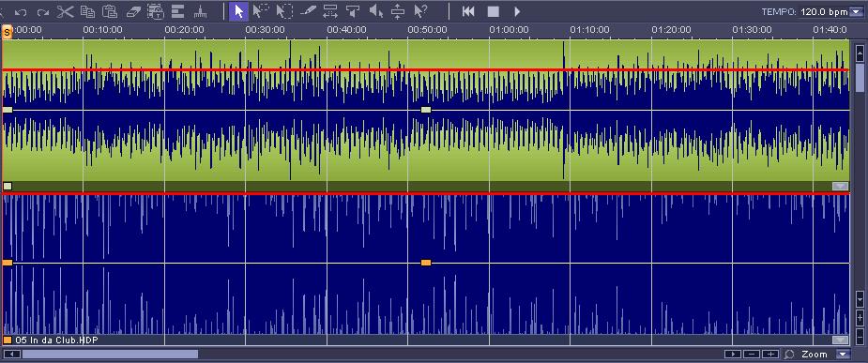Click the tempo value 120.0 bpm

pos(824,11)
